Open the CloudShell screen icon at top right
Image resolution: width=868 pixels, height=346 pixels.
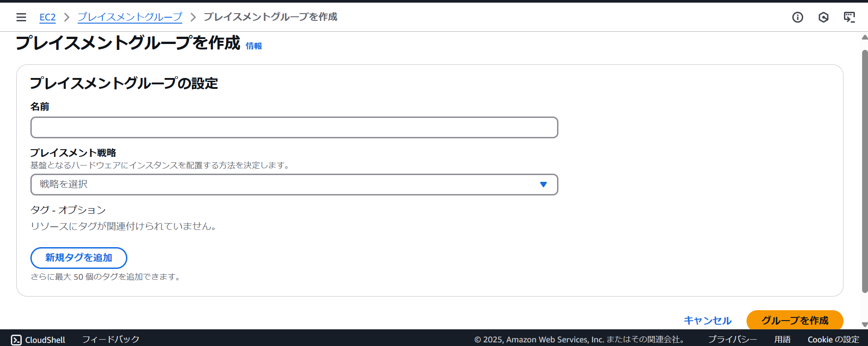coord(849,17)
